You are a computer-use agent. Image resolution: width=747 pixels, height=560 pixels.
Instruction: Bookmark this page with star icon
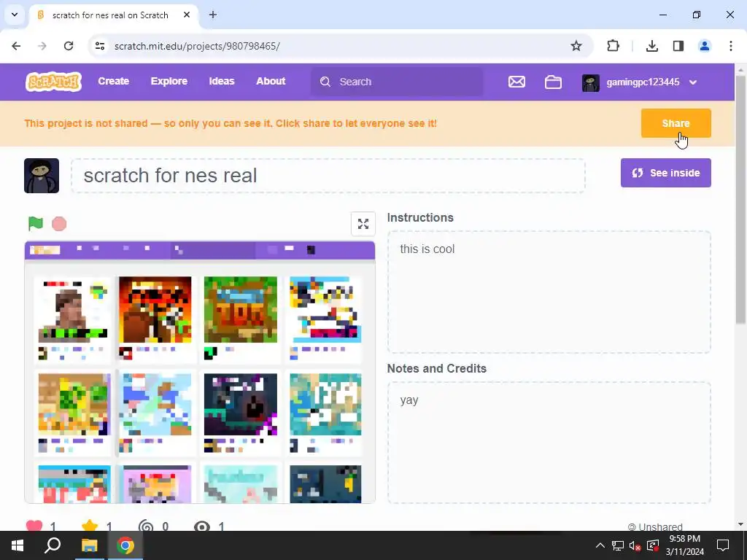tap(576, 46)
